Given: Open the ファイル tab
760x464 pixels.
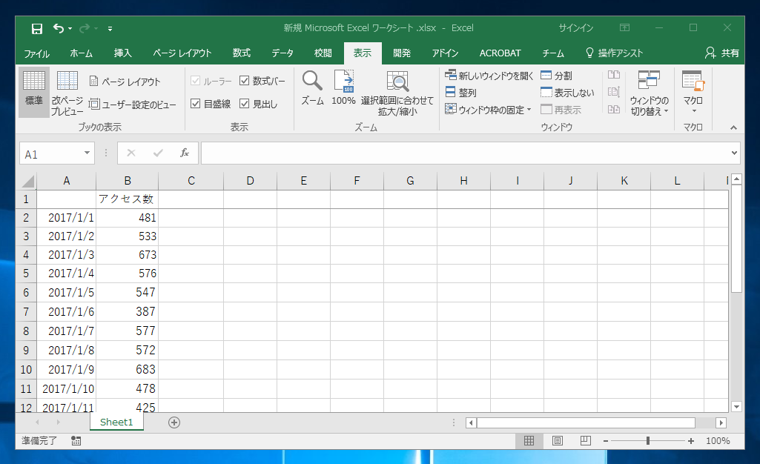Looking at the screenshot, I should tap(37, 53).
